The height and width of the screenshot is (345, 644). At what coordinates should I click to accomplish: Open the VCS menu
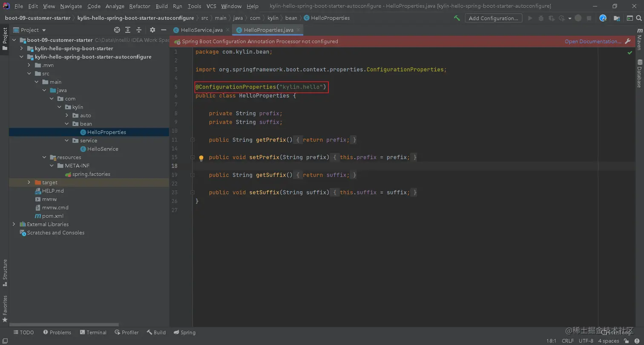click(x=211, y=6)
